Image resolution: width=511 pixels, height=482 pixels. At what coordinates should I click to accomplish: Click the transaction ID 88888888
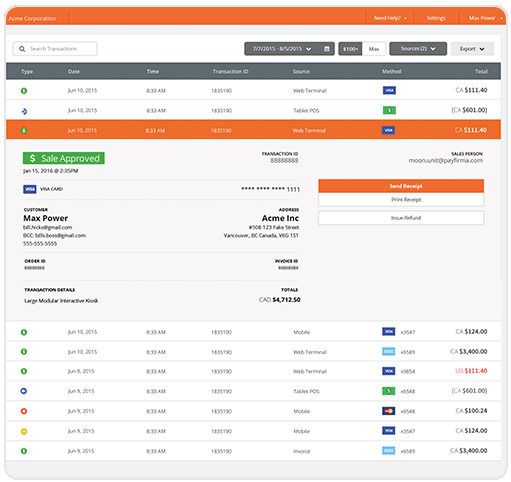[x=284, y=161]
